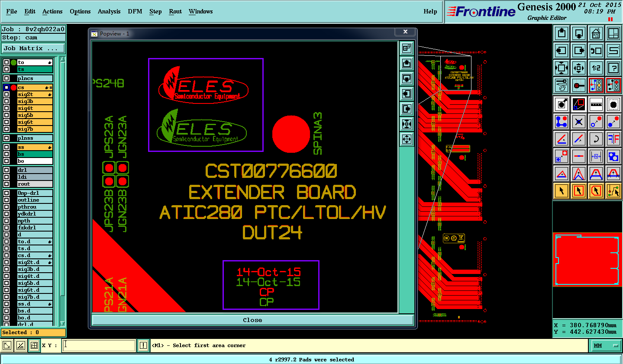Select the arrow-in-rectangle area select tool

click(579, 190)
